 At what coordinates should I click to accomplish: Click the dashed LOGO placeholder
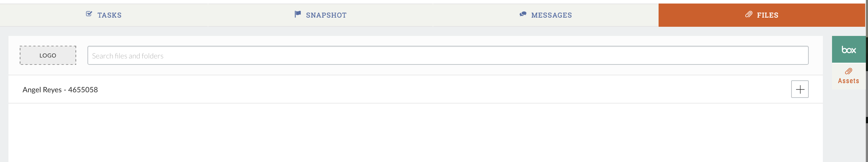[48, 55]
